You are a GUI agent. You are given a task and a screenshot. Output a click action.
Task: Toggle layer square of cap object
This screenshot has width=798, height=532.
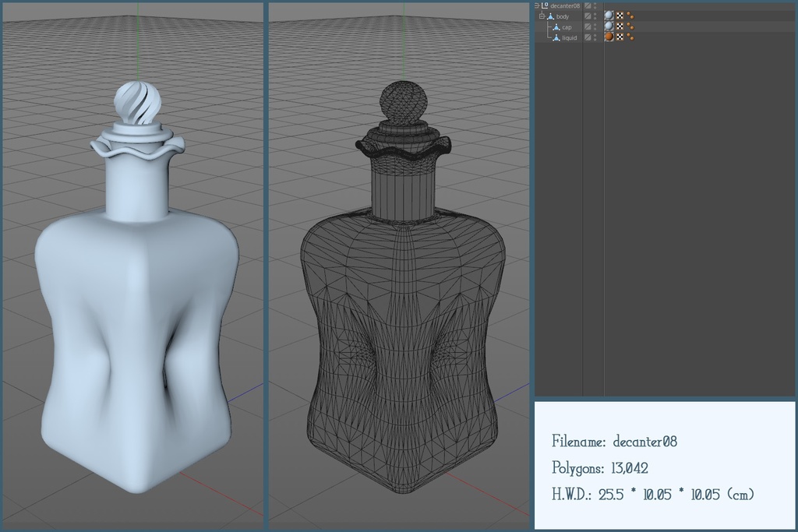click(x=588, y=27)
